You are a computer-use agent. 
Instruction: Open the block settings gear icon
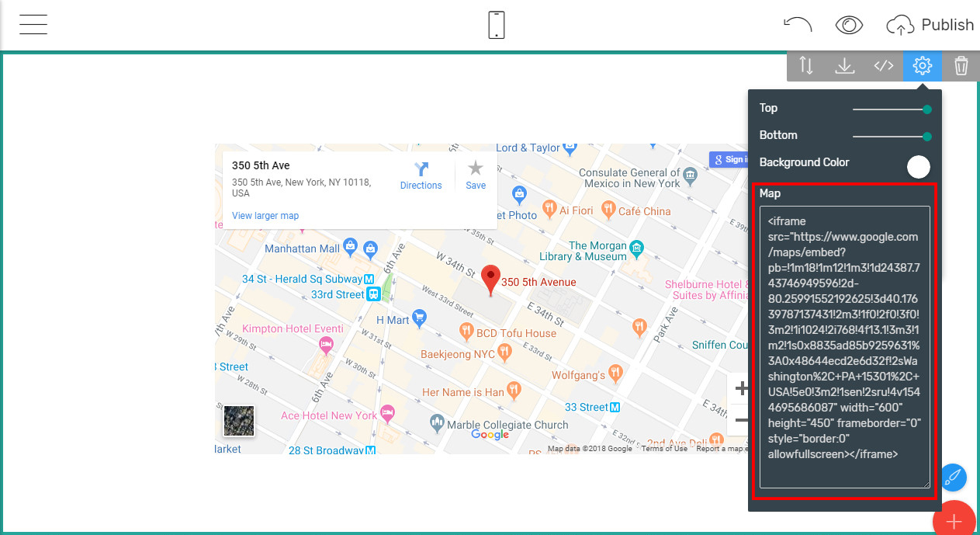(x=922, y=66)
